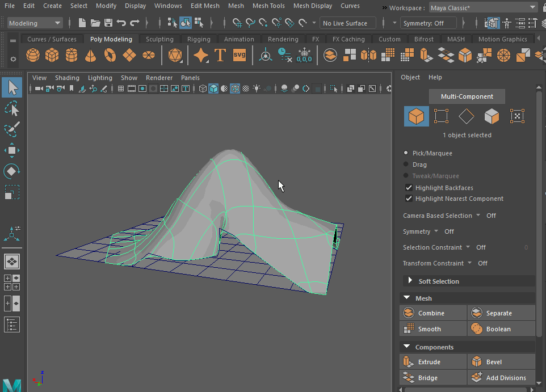The height and width of the screenshot is (392, 546).
Task: Click the polygon cube shelf icon
Action: [52, 56]
